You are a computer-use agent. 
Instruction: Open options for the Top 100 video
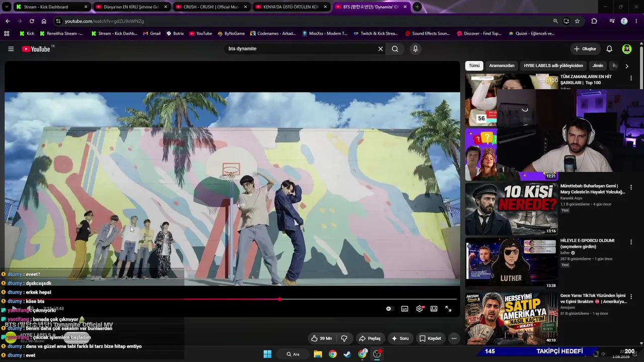point(631,78)
